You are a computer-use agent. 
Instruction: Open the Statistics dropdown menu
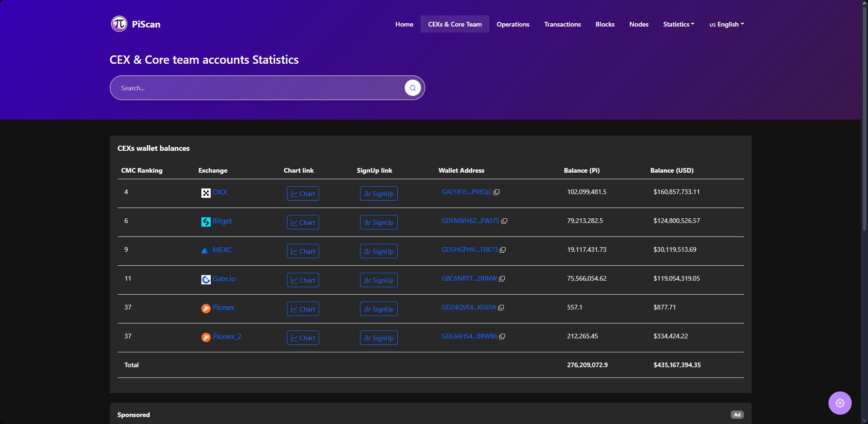coord(679,24)
